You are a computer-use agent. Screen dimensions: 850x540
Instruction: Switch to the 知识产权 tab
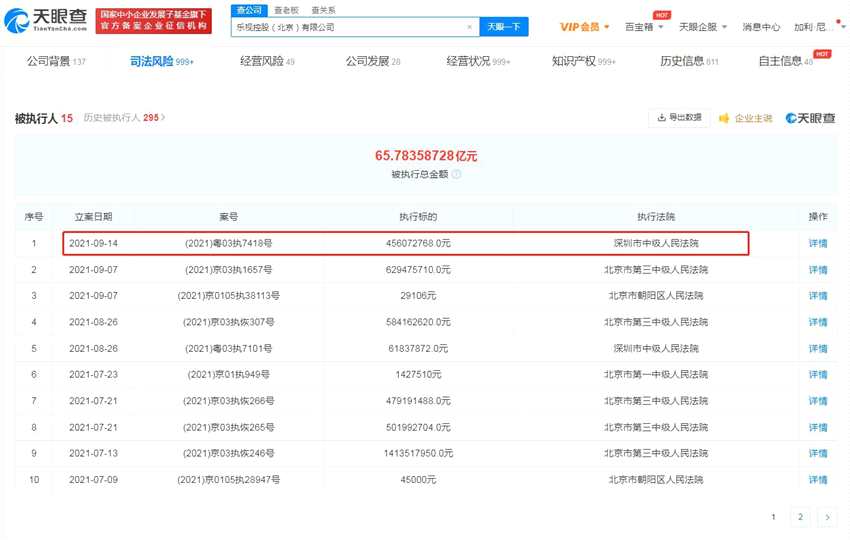click(584, 61)
